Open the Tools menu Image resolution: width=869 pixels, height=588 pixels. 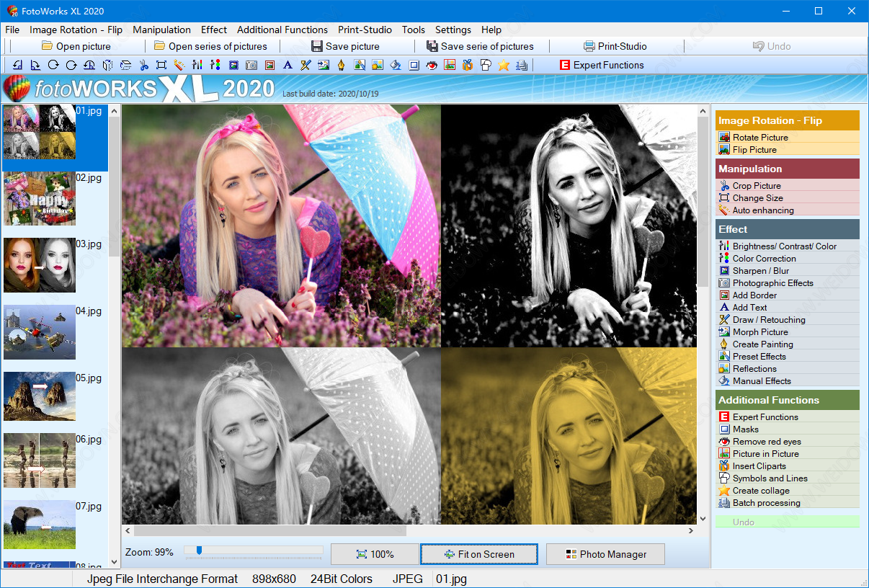coord(414,30)
